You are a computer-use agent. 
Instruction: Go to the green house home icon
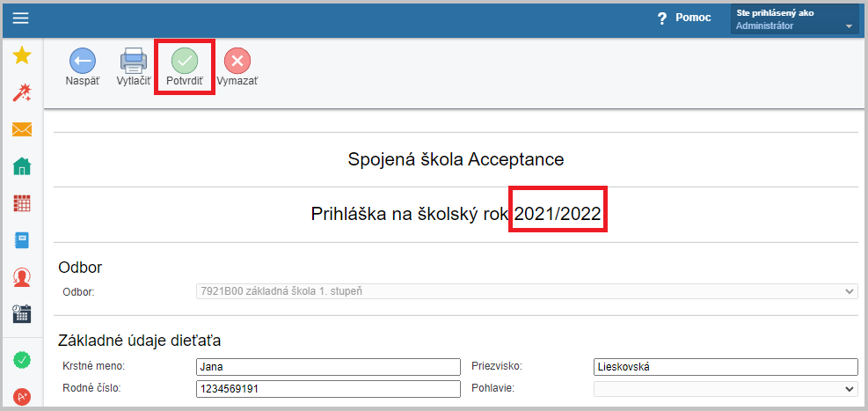point(22,166)
